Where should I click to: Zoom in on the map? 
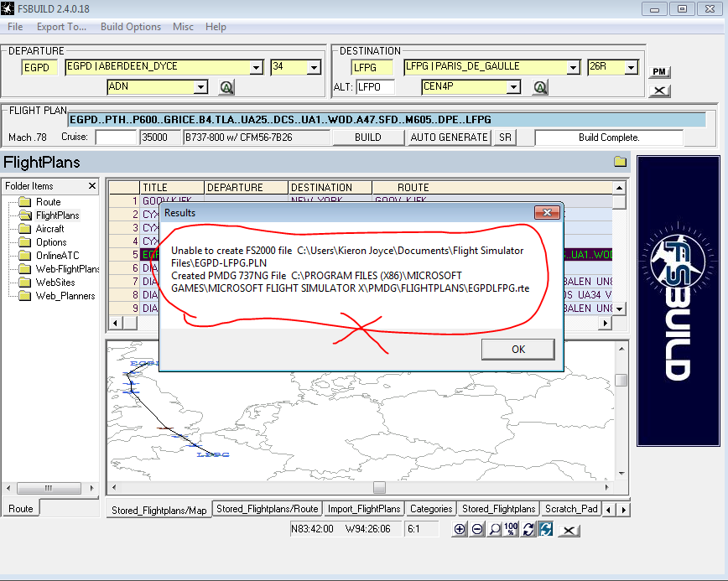[459, 530]
